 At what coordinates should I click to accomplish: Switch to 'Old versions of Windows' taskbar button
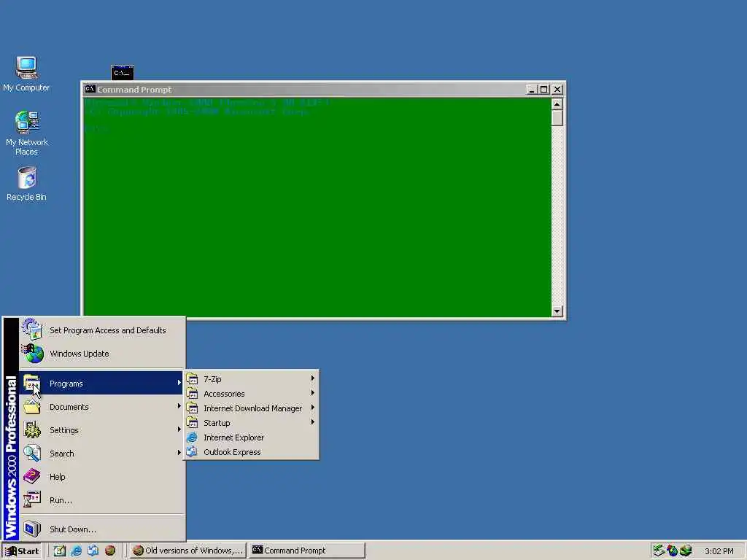point(187,551)
